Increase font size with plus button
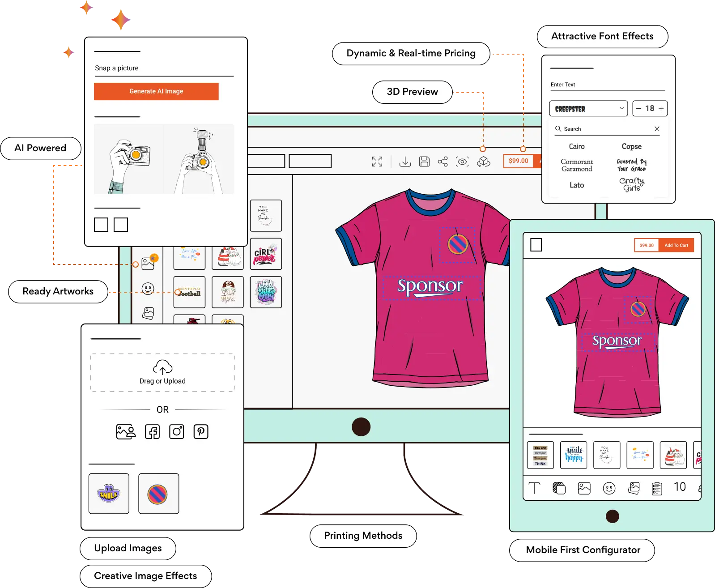 (661, 109)
